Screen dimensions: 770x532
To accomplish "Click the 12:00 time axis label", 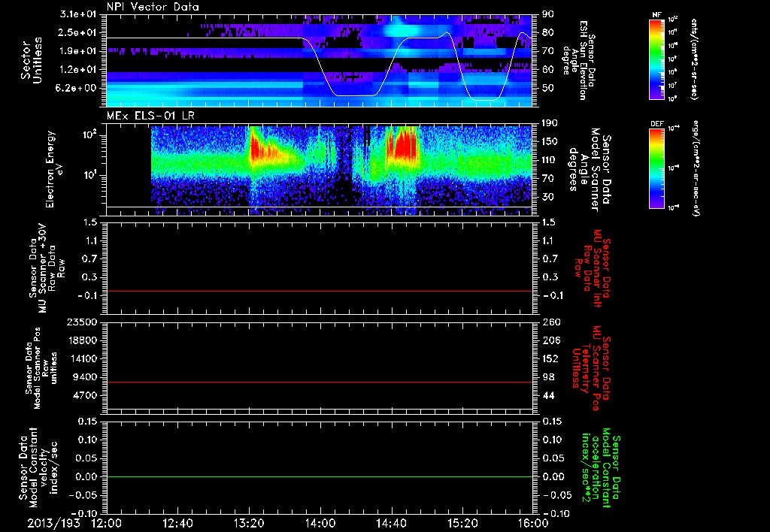I will pyautogui.click(x=107, y=523).
